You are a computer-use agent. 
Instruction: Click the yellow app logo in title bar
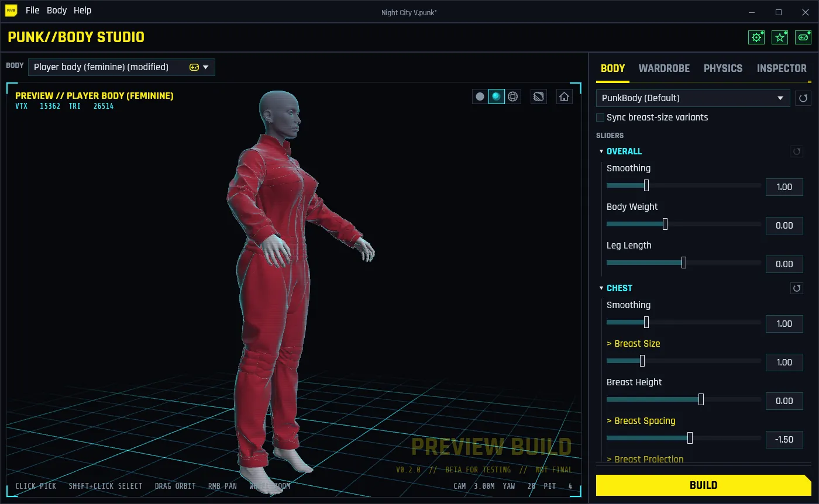11,11
